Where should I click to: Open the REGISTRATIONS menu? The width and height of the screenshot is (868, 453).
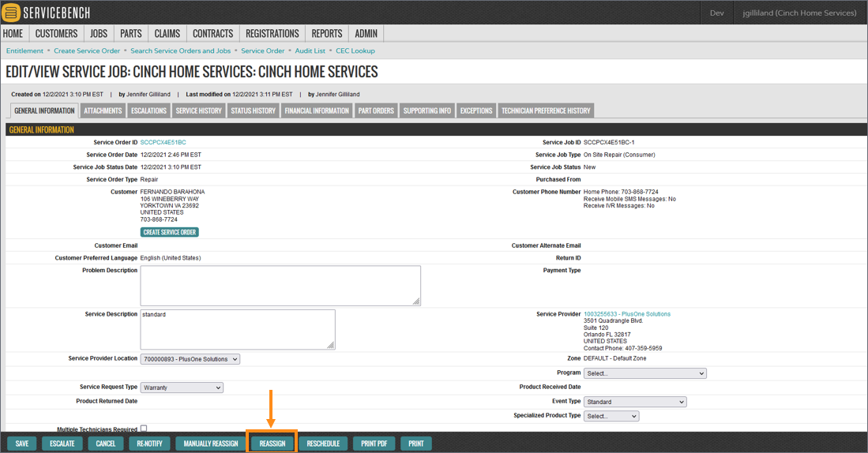tap(272, 34)
